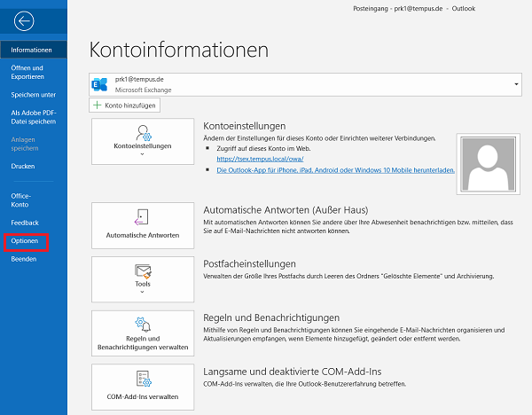Screen dimensions: 532x415
Task: Click the green plus icon for adding an account
Action: tap(97, 106)
